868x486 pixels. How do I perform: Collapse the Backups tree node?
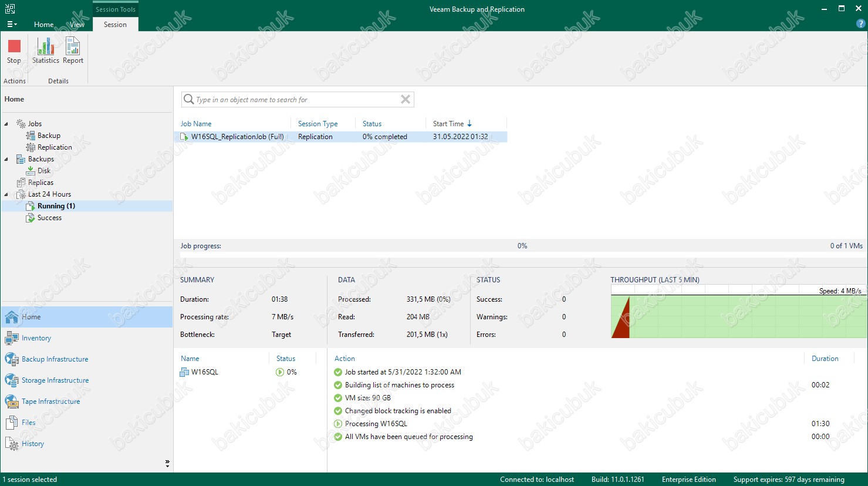pos(6,159)
